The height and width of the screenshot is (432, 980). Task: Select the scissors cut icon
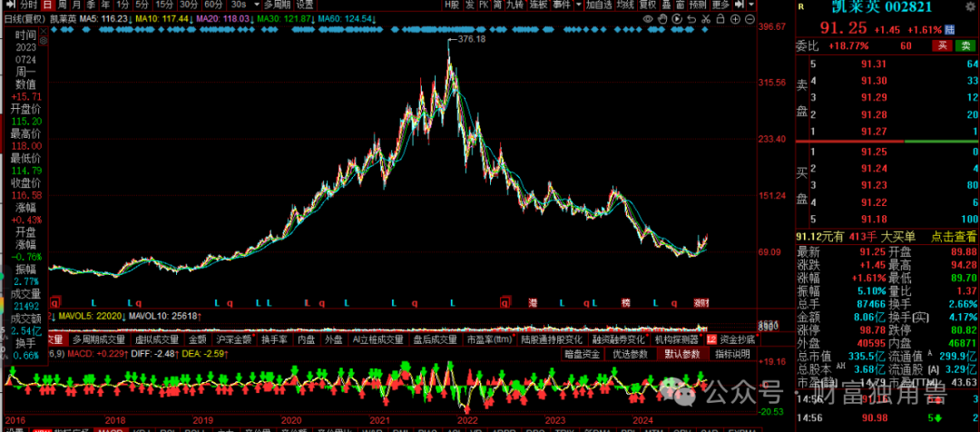point(705,19)
